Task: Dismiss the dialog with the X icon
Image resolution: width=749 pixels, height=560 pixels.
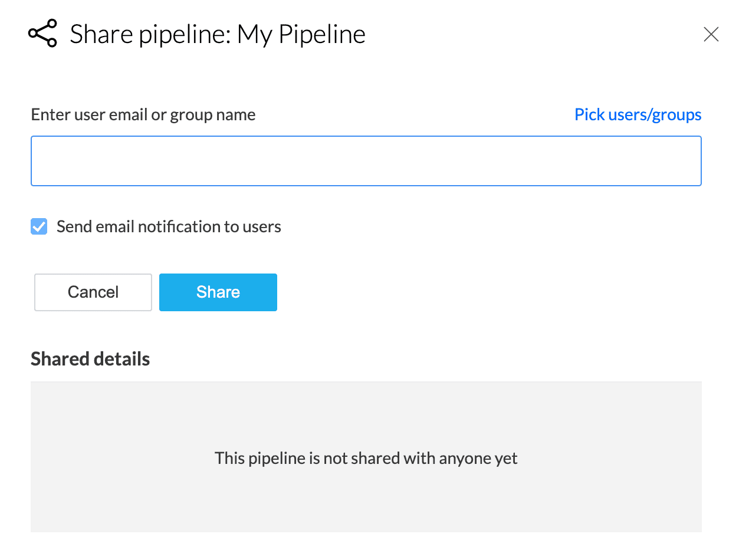Action: (711, 35)
